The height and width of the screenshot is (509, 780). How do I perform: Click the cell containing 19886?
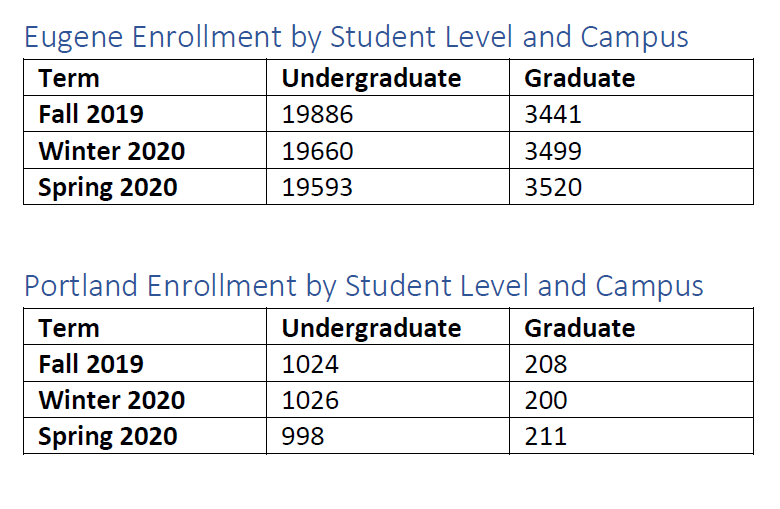coord(318,114)
